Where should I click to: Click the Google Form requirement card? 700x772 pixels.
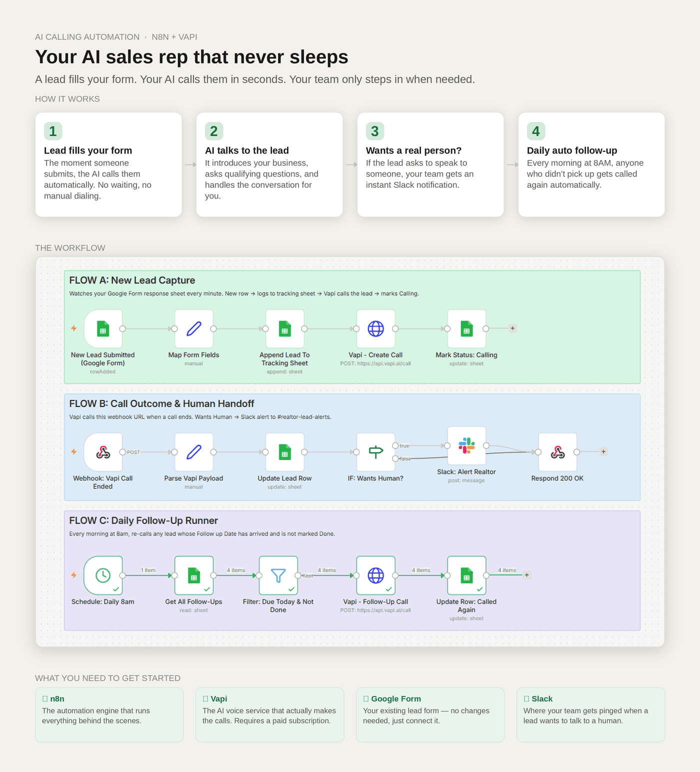tap(430, 715)
